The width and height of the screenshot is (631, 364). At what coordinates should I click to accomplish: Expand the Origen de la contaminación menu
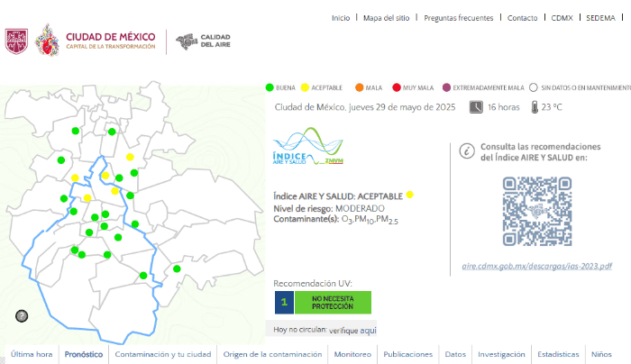point(272,354)
